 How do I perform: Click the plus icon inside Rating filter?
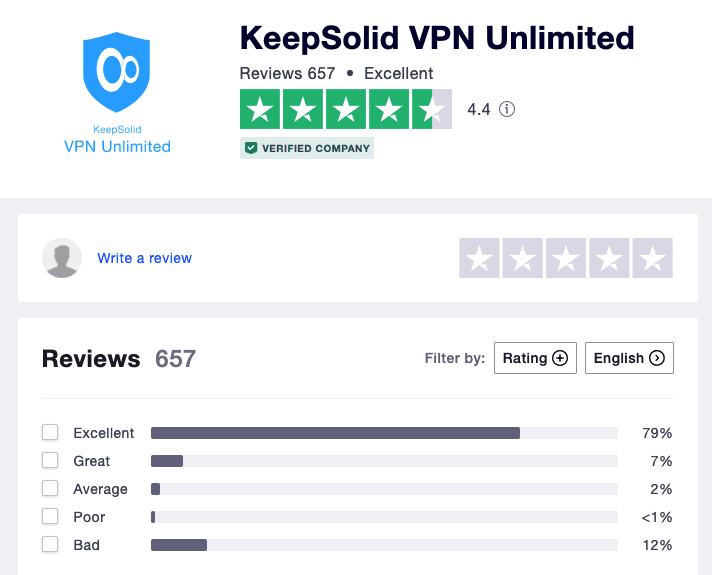point(560,358)
